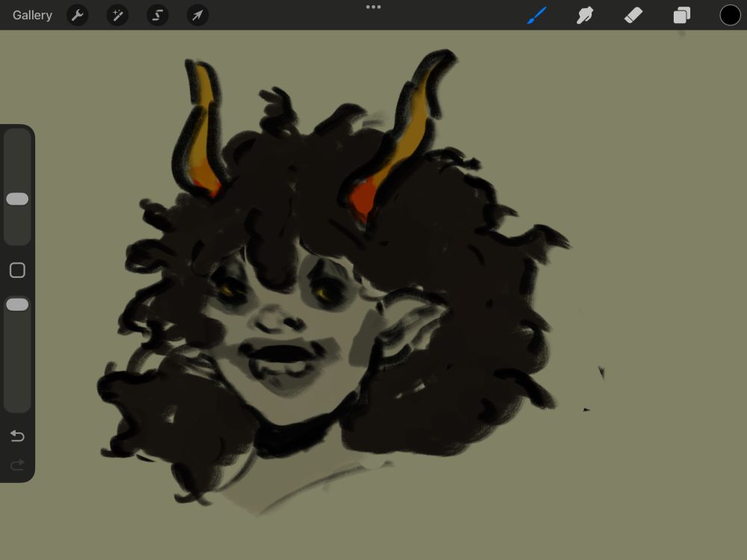Select the Eraser tool
Screen dimensions: 747x560
633,15
